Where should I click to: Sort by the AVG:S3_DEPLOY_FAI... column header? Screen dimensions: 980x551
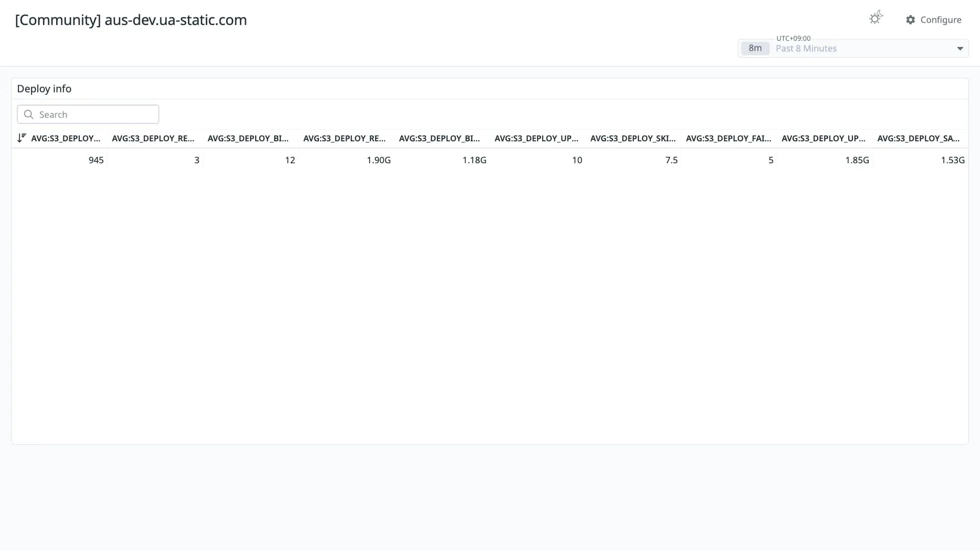728,138
